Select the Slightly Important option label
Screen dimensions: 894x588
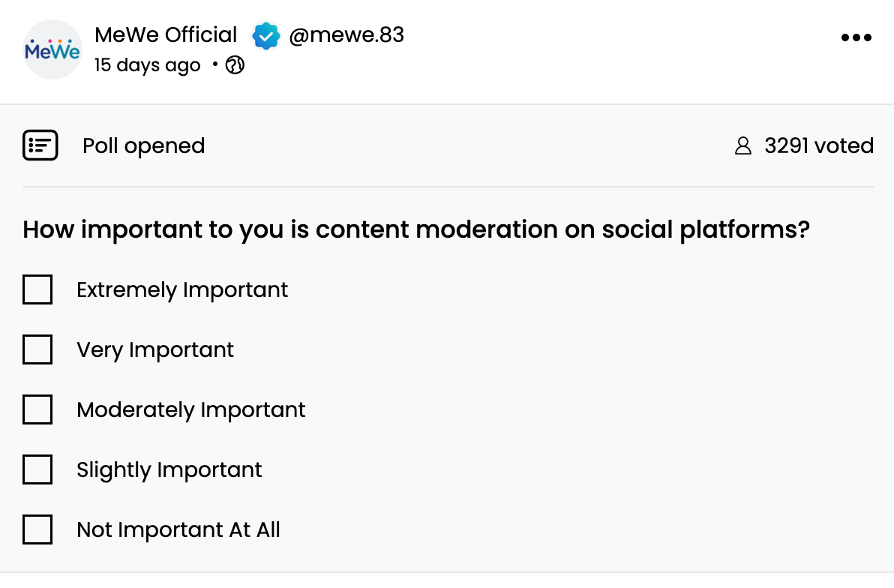tap(169, 470)
